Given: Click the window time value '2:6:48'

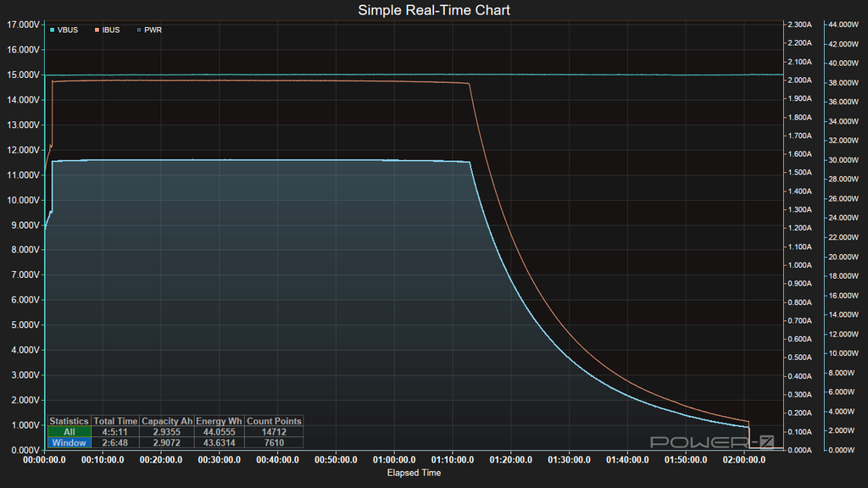Looking at the screenshot, I should tap(115, 442).
